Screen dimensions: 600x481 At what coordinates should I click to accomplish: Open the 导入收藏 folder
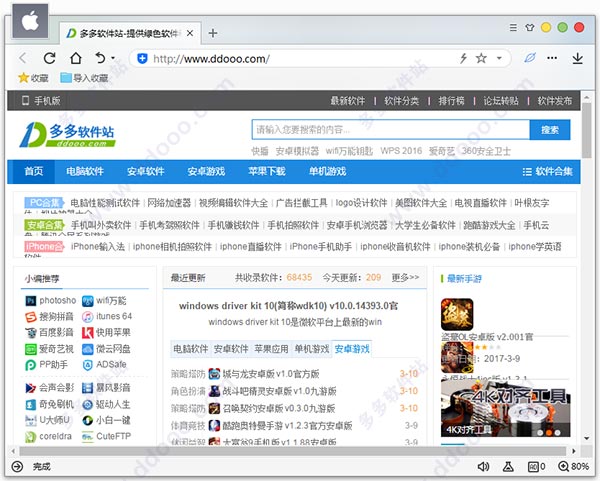coord(84,78)
